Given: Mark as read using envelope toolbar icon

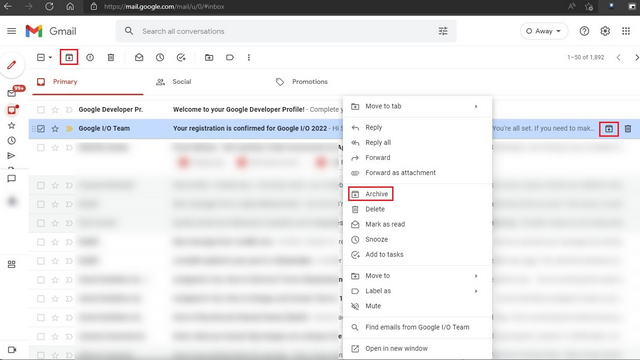Looking at the screenshot, I should coord(139,58).
